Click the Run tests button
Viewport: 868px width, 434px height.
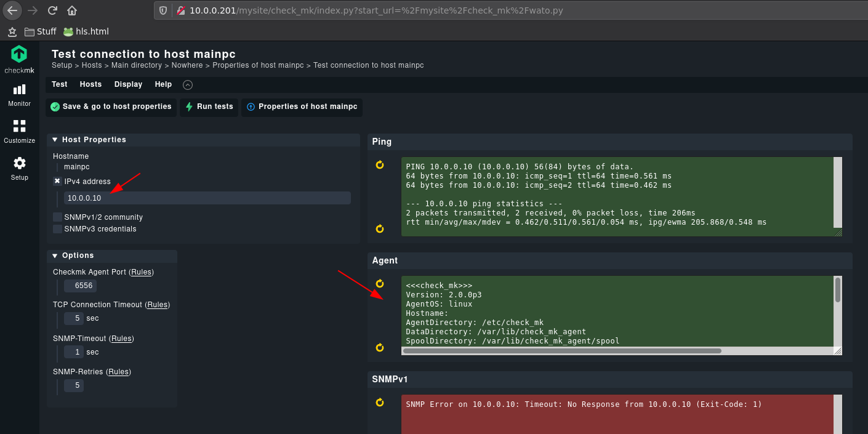click(x=209, y=107)
